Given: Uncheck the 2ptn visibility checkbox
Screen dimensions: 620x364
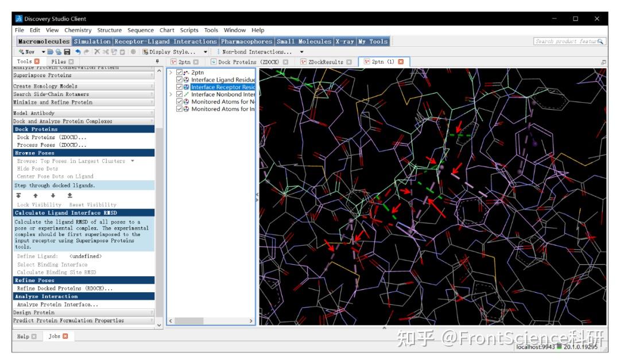Looking at the screenshot, I should (179, 72).
